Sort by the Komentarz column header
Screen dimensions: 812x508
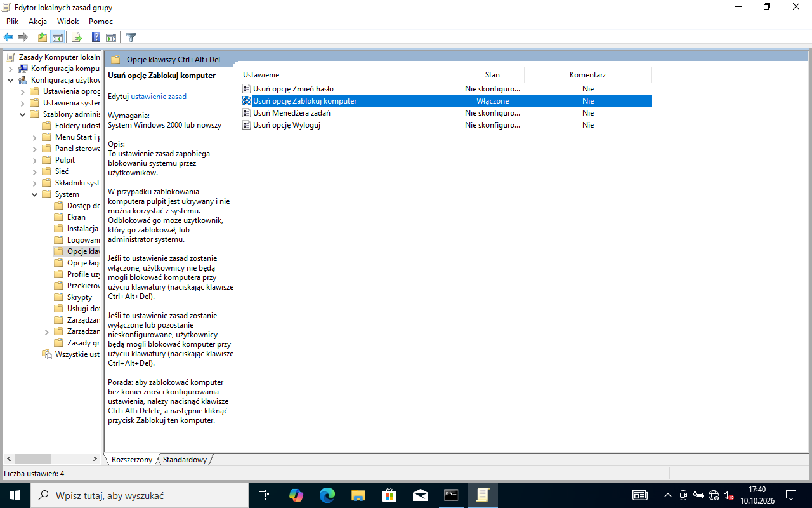click(x=587, y=75)
